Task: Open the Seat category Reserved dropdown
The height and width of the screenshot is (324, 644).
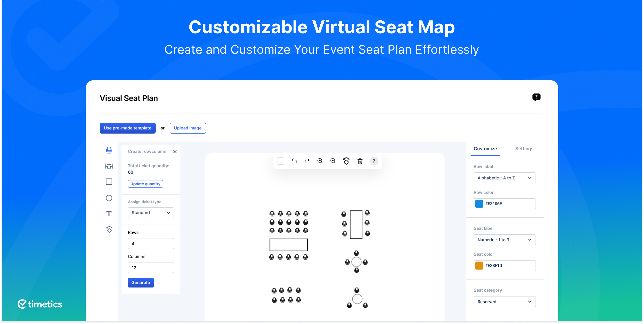Action: 504,302
